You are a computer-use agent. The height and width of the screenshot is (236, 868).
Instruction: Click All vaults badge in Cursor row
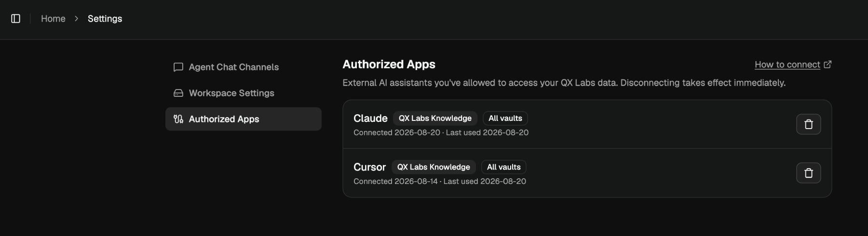(x=503, y=167)
